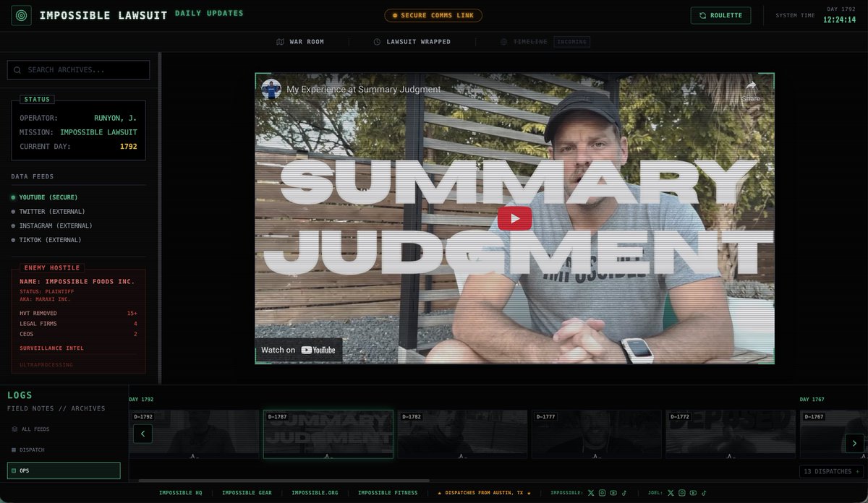This screenshot has height=503, width=868.
Task: Select the TikTok (External) data feed
Action: [x=46, y=240]
